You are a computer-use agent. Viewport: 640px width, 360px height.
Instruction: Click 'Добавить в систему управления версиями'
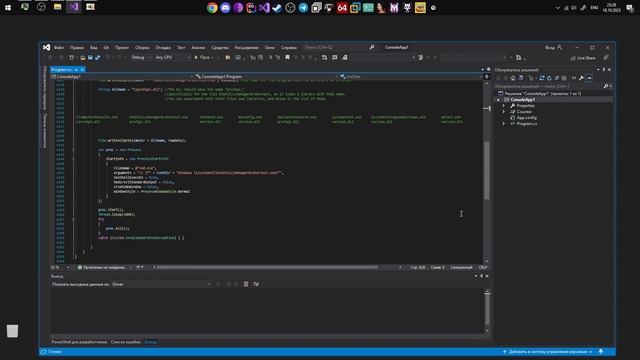pyautogui.click(x=547, y=351)
